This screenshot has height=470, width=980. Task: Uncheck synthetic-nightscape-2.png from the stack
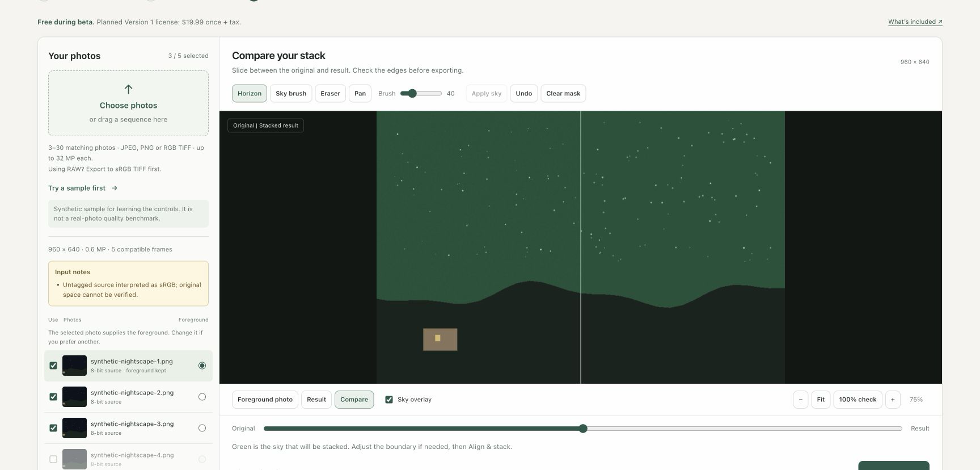[53, 397]
